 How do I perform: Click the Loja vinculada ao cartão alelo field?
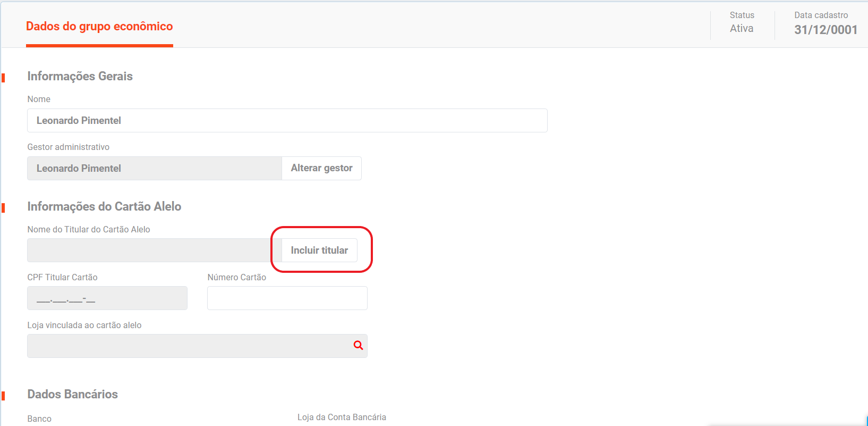[x=189, y=346]
